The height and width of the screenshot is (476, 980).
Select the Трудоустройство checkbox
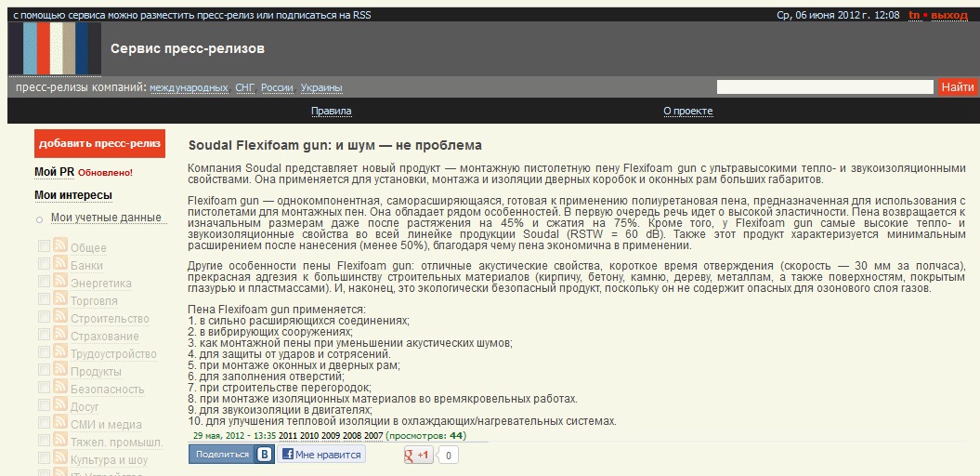tap(44, 351)
